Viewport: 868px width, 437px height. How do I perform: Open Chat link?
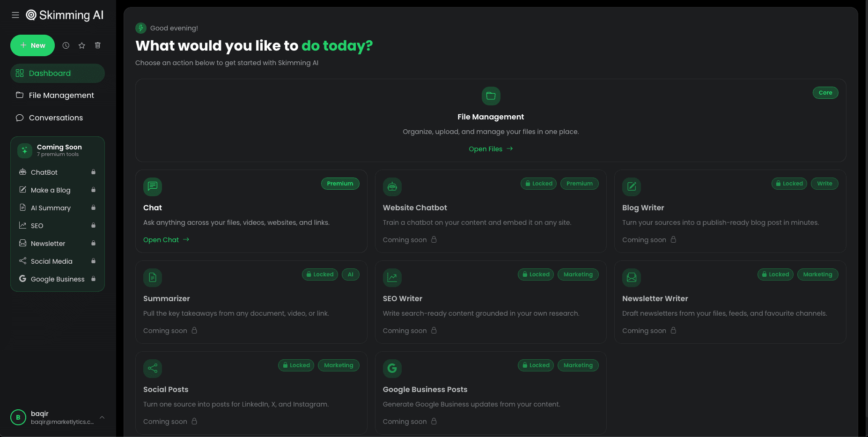click(x=166, y=240)
